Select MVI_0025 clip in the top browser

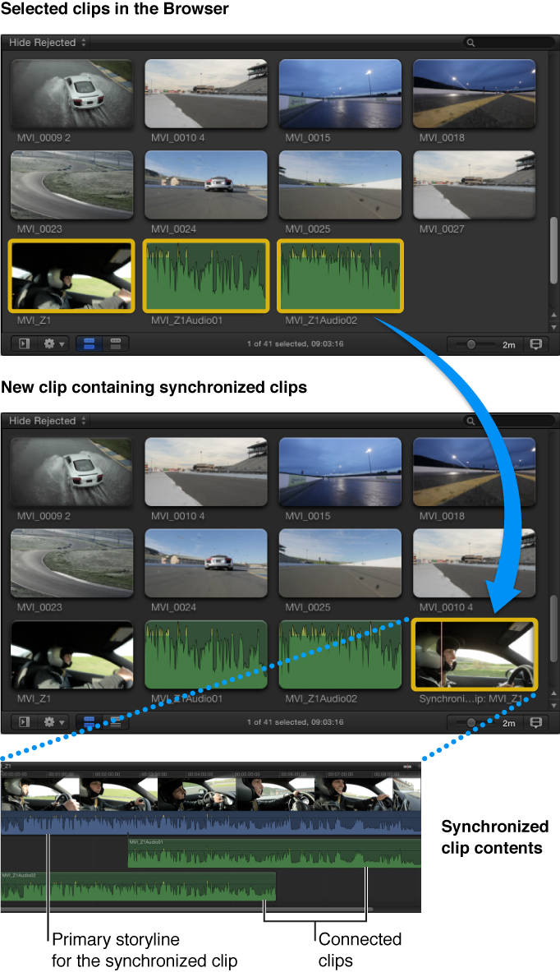(340, 185)
